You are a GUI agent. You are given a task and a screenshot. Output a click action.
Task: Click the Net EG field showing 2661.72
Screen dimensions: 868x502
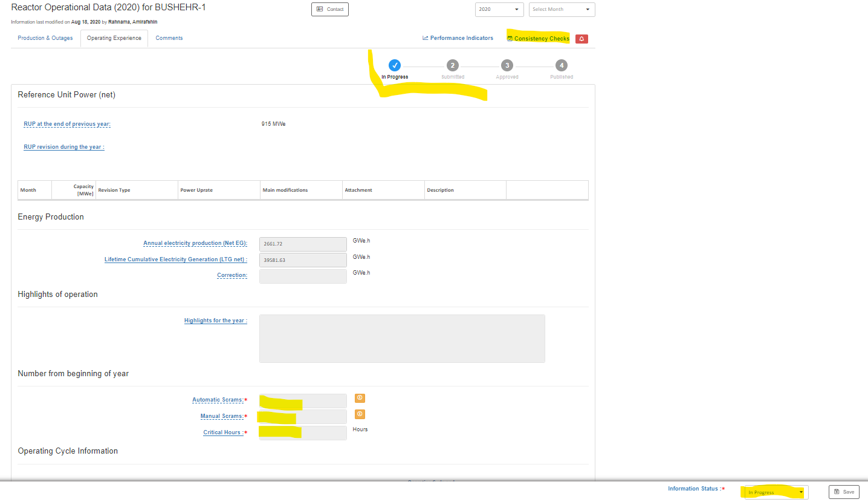pos(303,244)
